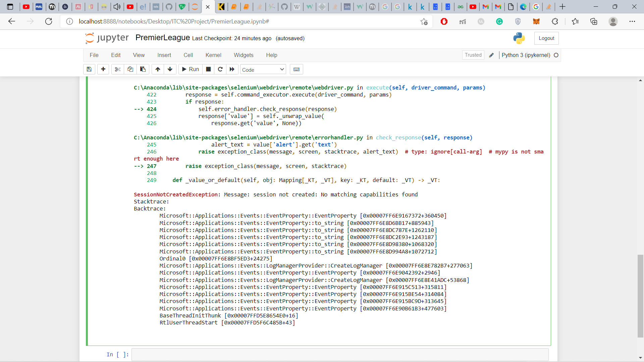Open the Widgets menu
The height and width of the screenshot is (362, 644).
[x=244, y=55]
